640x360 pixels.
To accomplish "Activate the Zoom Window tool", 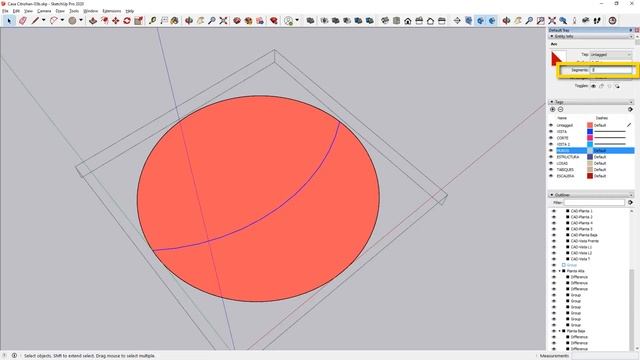I will (540, 20).
